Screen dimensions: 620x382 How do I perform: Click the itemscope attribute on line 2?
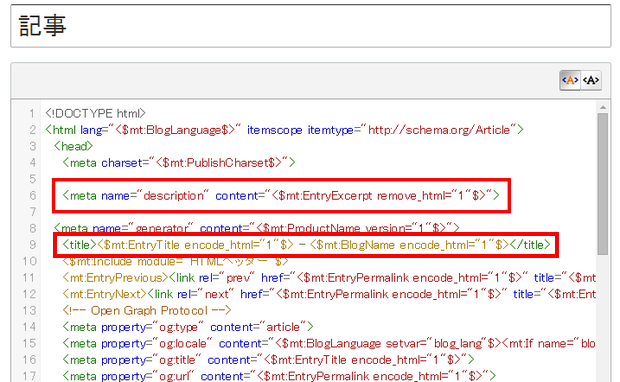[x=274, y=130]
